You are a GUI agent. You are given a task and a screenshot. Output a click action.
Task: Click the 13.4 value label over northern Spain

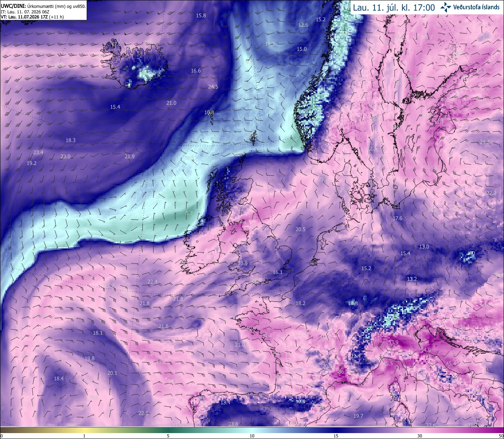coord(225,403)
